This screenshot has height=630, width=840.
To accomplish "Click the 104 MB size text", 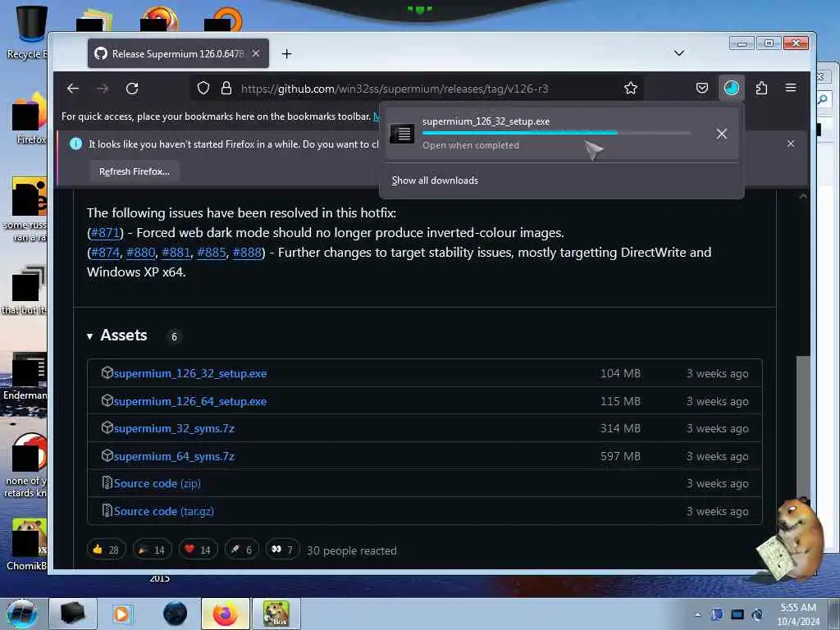I will [x=620, y=373].
